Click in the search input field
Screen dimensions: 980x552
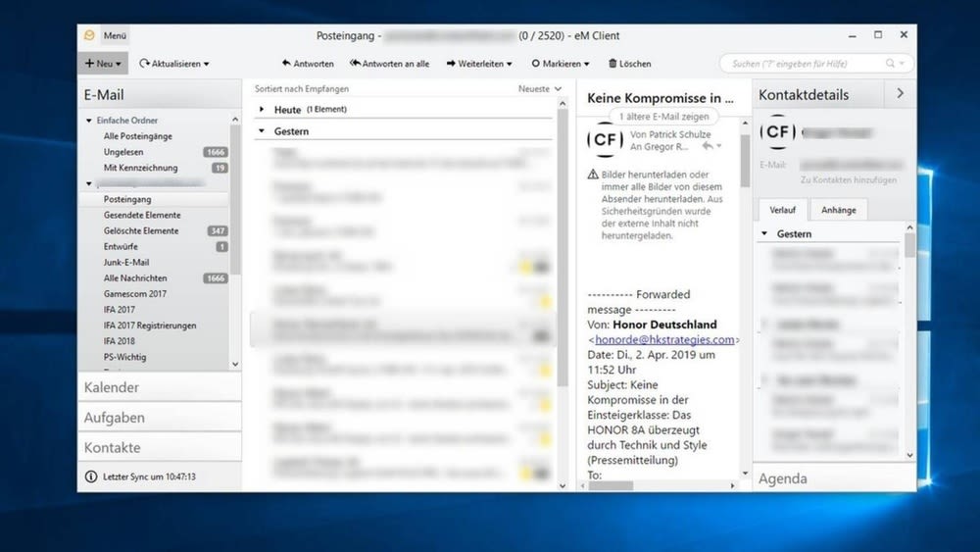804,64
